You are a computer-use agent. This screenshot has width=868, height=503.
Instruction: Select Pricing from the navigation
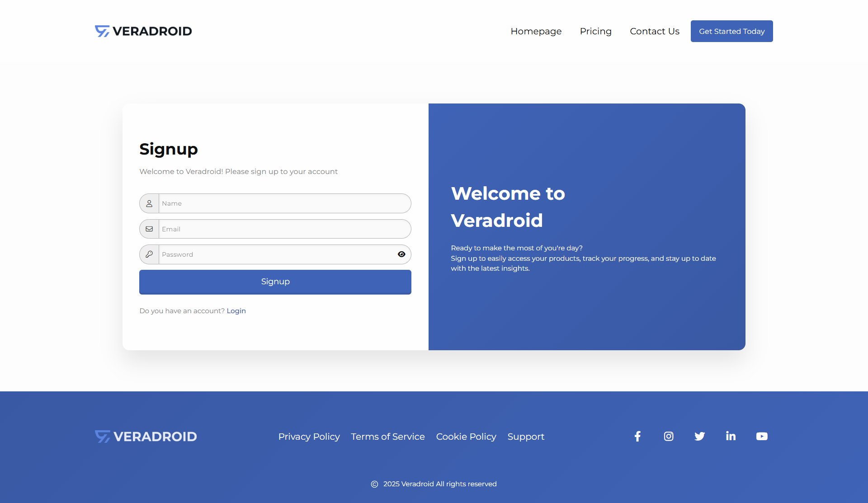tap(595, 31)
